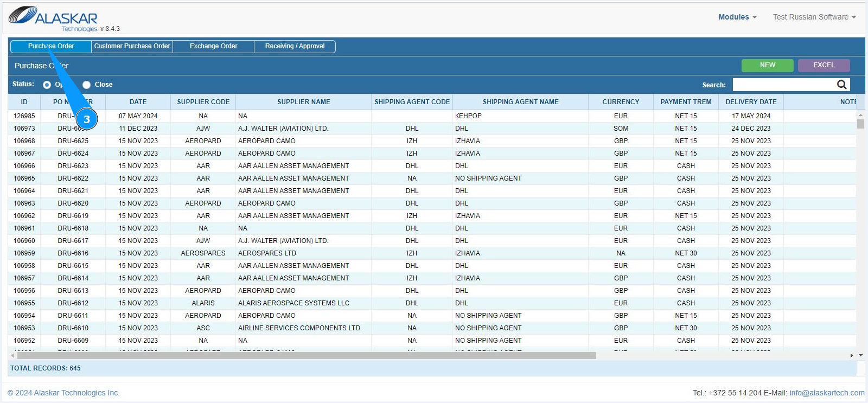Click the ALARIS supplier code cell

click(203, 303)
